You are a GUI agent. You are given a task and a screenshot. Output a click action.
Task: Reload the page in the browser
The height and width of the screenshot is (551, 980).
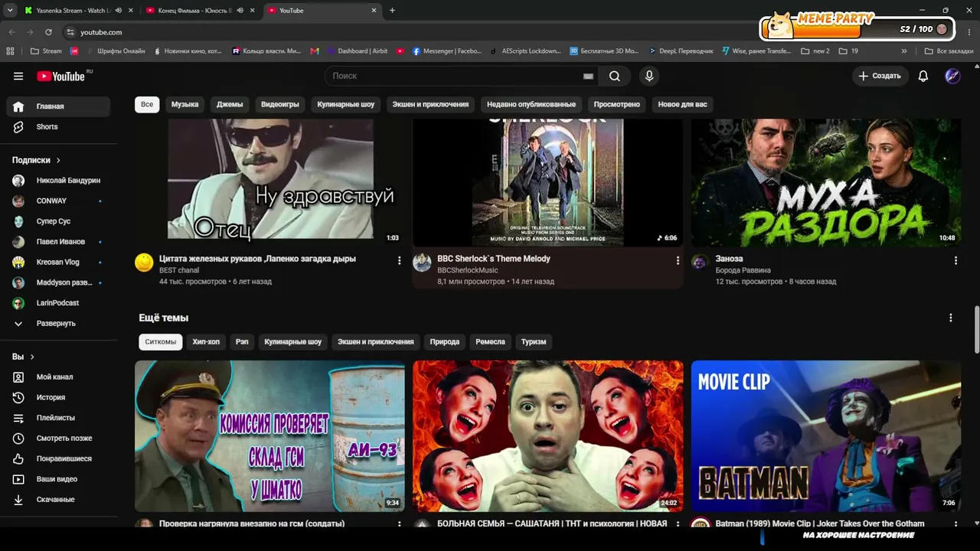[x=48, y=32]
